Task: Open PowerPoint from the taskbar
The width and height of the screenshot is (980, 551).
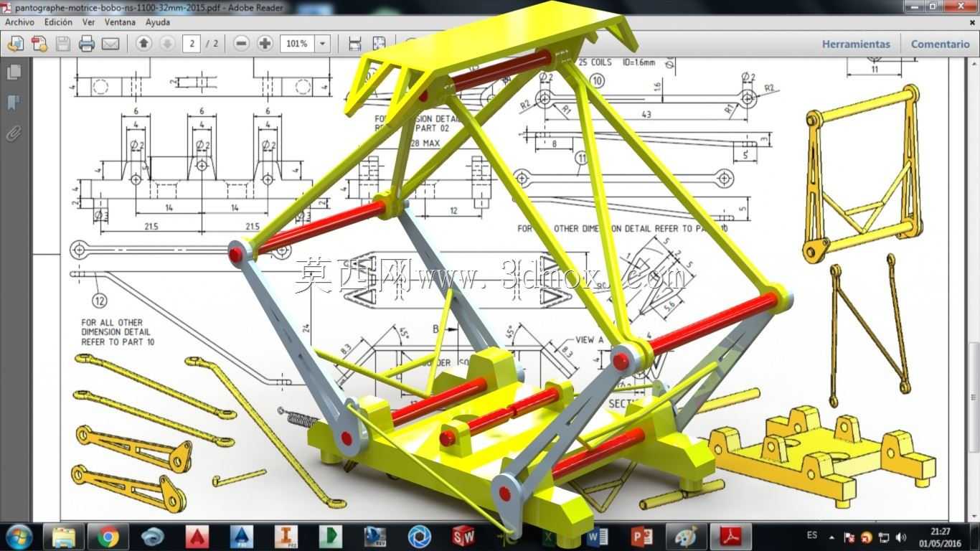Action: [x=641, y=537]
